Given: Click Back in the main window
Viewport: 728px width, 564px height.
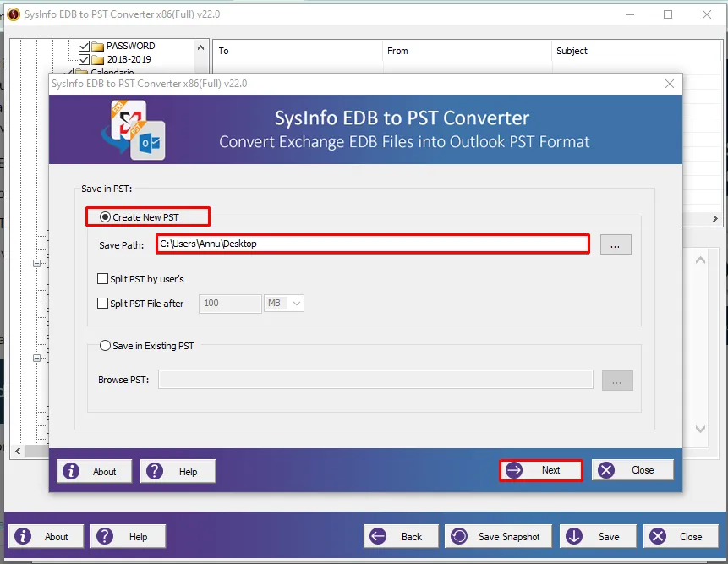Looking at the screenshot, I should click(x=401, y=536).
